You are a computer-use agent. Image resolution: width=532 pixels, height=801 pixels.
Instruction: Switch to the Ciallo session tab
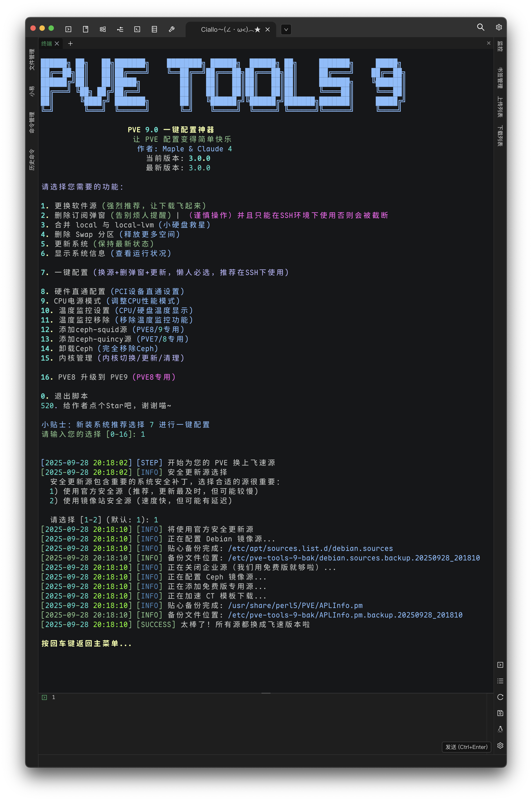[231, 29]
